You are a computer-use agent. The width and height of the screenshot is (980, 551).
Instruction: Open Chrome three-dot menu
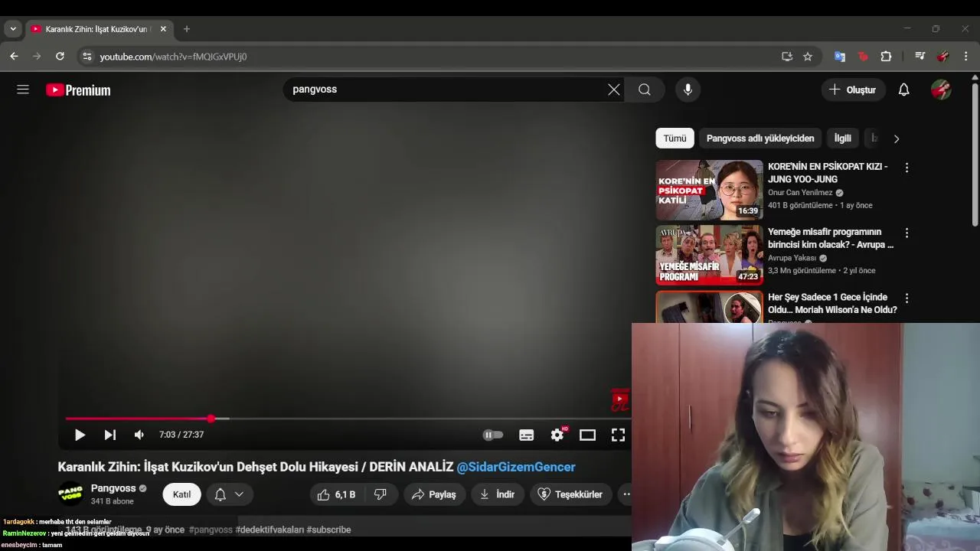(x=965, y=56)
